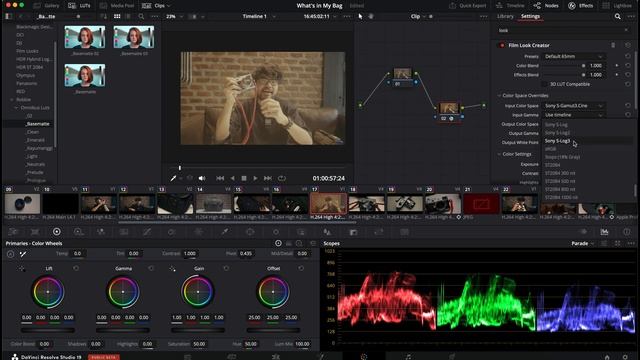
Task: Toggle the Effects panel
Action: [581, 6]
